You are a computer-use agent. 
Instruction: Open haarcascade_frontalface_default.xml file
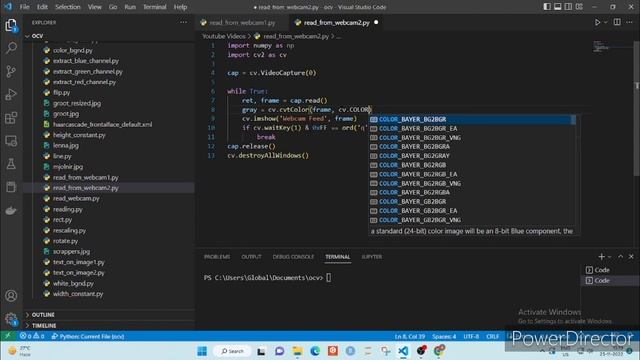[102, 124]
